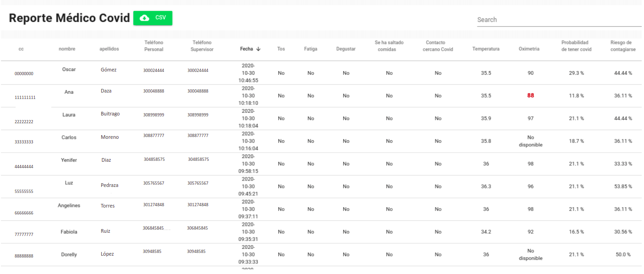Select the name Luz
The width and height of the screenshot is (644, 274).
pos(69,183)
